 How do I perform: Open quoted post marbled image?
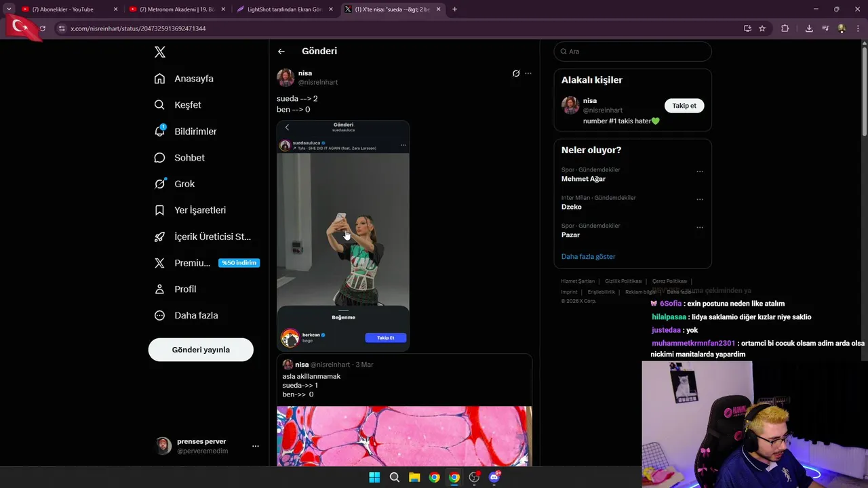[404, 436]
